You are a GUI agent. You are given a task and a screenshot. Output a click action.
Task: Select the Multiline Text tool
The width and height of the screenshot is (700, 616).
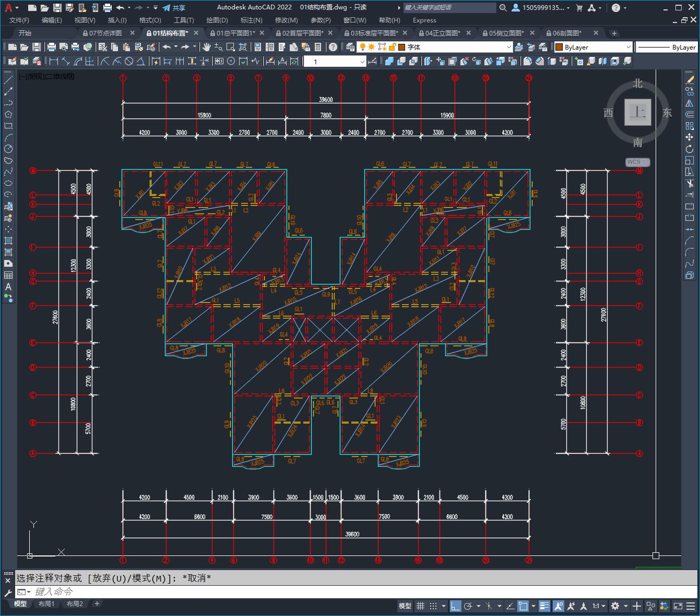[8, 287]
